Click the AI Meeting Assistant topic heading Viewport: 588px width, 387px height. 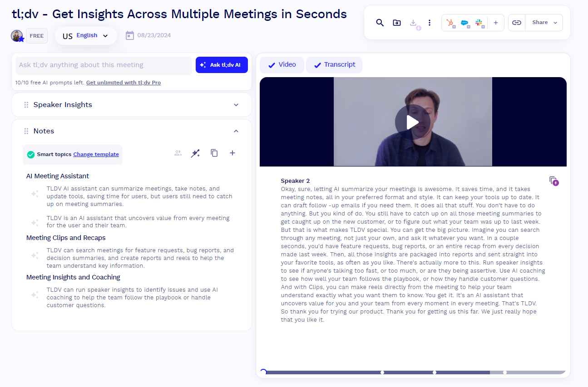[x=58, y=176]
